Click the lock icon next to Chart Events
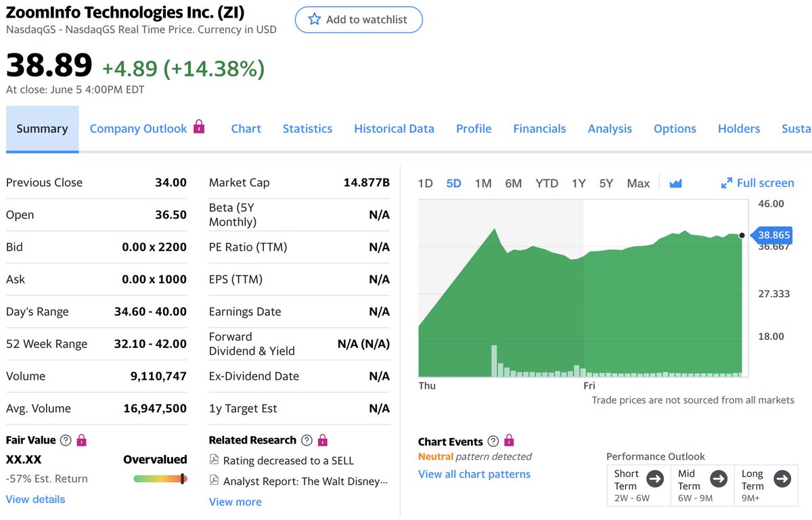 [509, 441]
